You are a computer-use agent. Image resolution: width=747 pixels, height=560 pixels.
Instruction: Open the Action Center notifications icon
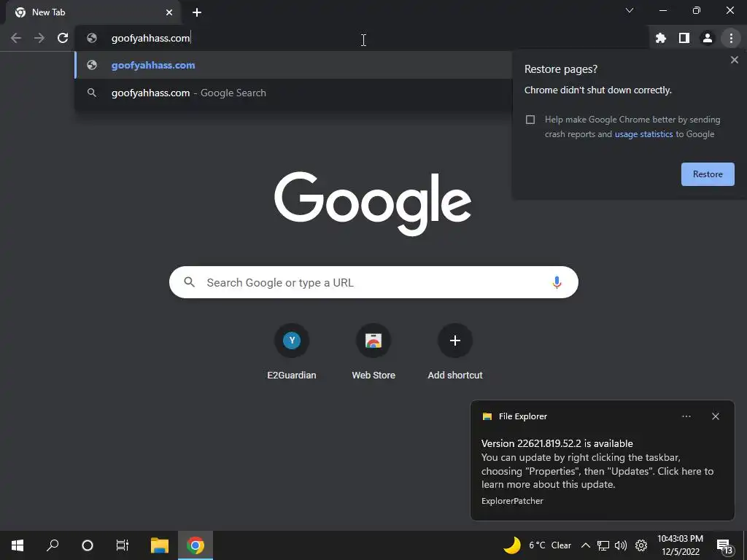[x=724, y=546]
